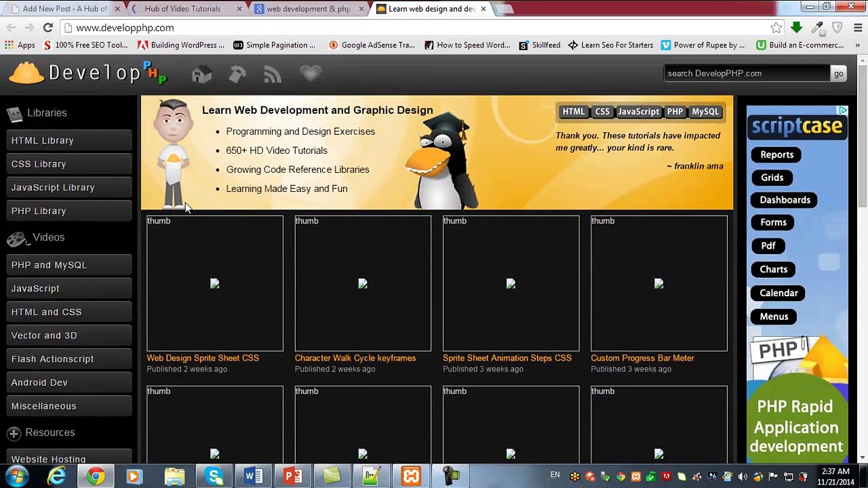The image size is (868, 488).
Task: Click the MySQL button in the banner
Action: [705, 112]
